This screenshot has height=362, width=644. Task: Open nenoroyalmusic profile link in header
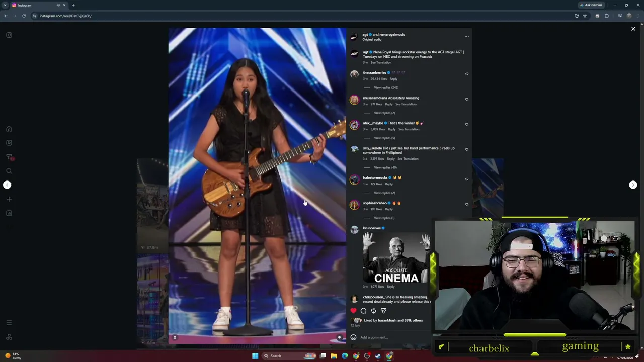392,35
